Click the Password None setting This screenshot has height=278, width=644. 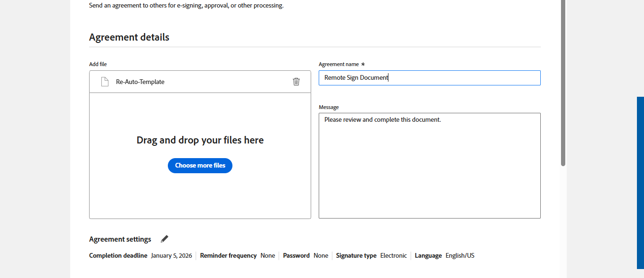tap(321, 256)
